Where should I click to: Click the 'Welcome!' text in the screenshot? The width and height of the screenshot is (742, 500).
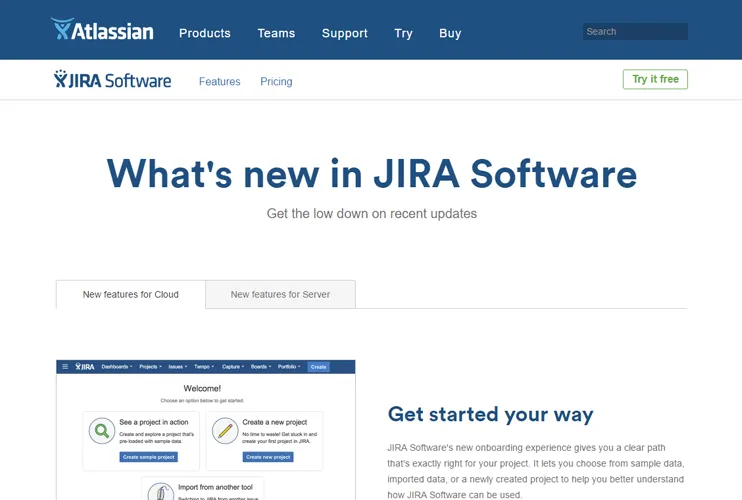click(x=202, y=388)
